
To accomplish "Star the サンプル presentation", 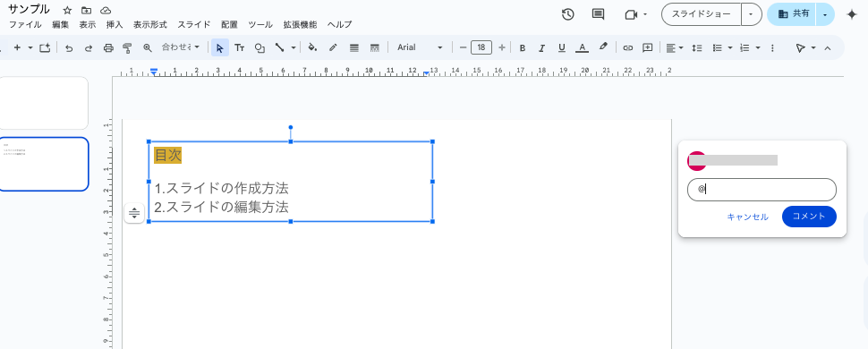I will pyautogui.click(x=67, y=10).
